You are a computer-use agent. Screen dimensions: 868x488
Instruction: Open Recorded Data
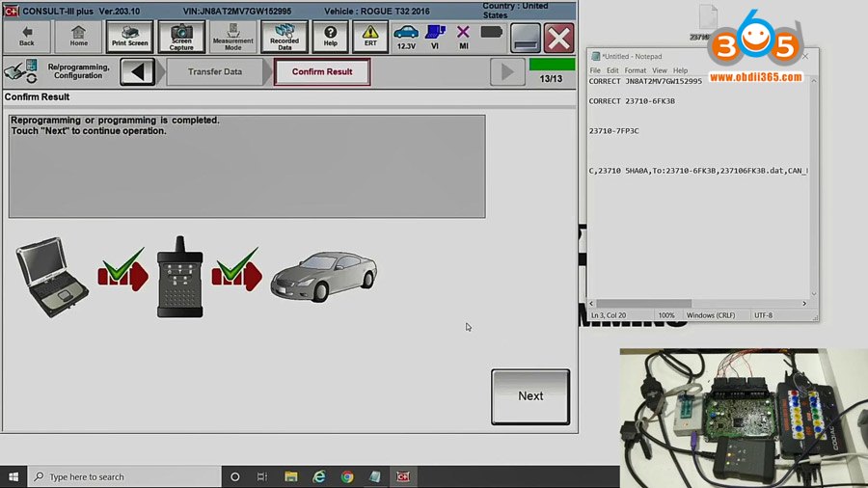[x=285, y=37]
